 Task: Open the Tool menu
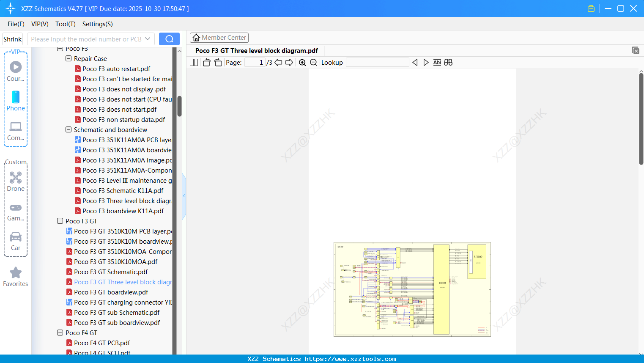click(x=65, y=24)
